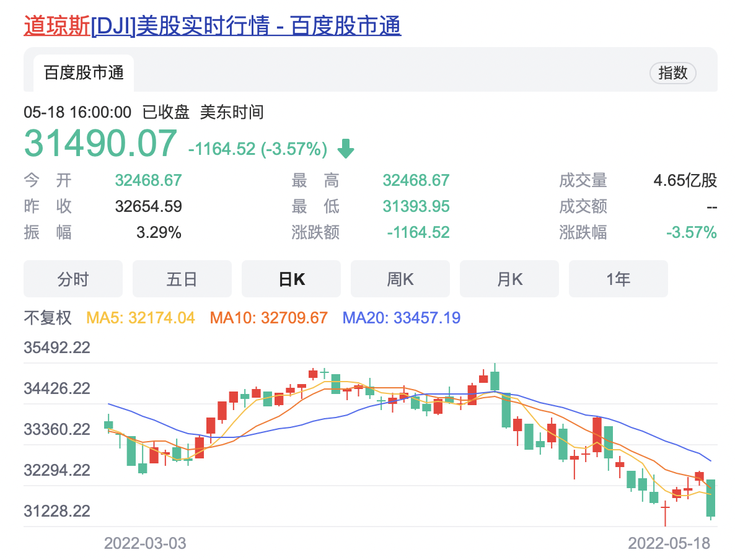Click the green downward arrow price indicator
Viewport: 735px width, 560px height.
click(x=347, y=148)
